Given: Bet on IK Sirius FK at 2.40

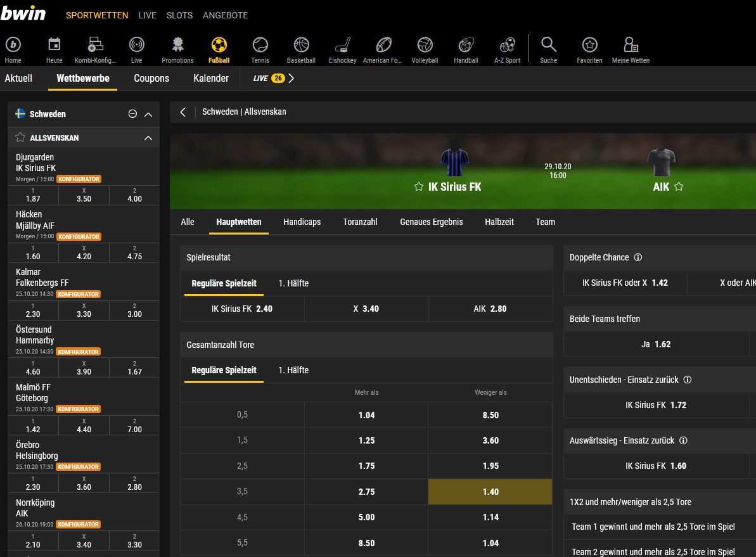Looking at the screenshot, I should point(242,309).
